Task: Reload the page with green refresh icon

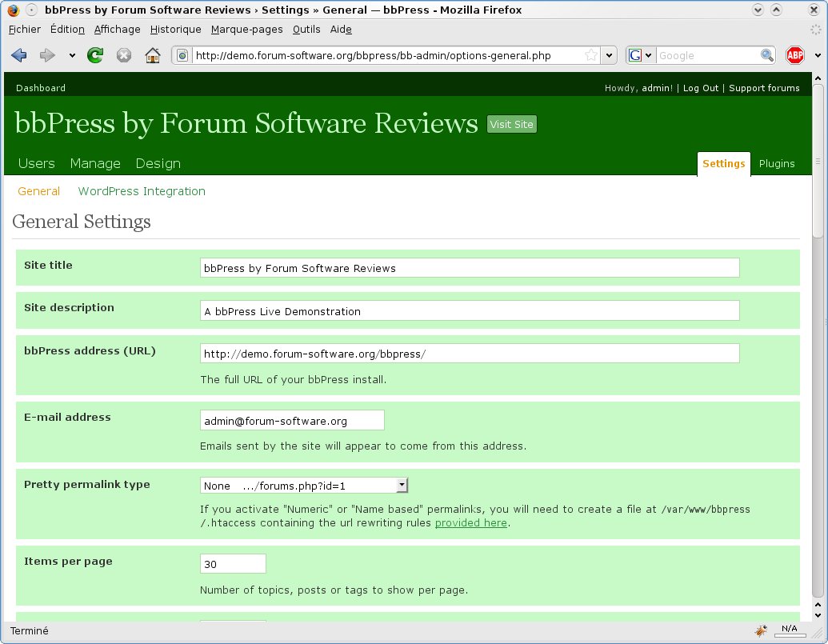Action: [x=95, y=55]
